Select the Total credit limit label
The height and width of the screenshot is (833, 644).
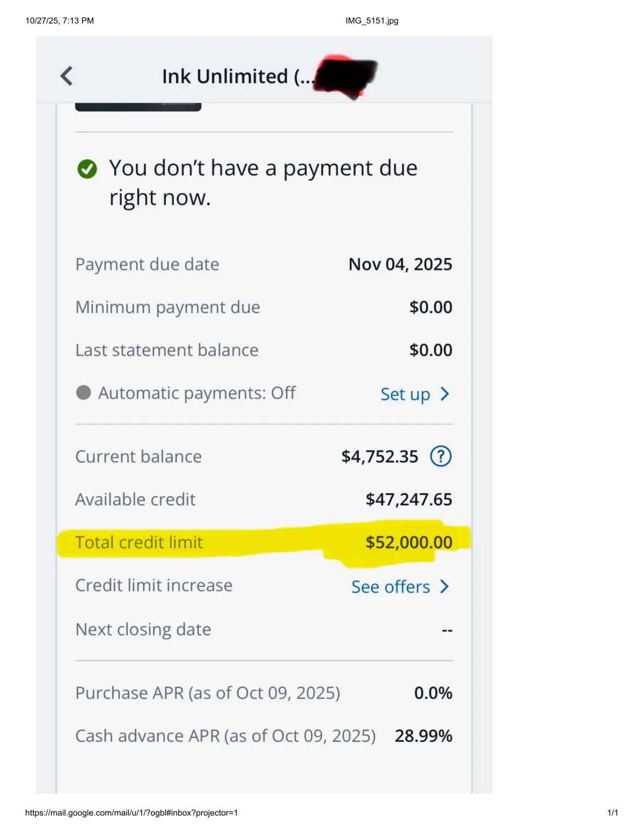(x=139, y=542)
